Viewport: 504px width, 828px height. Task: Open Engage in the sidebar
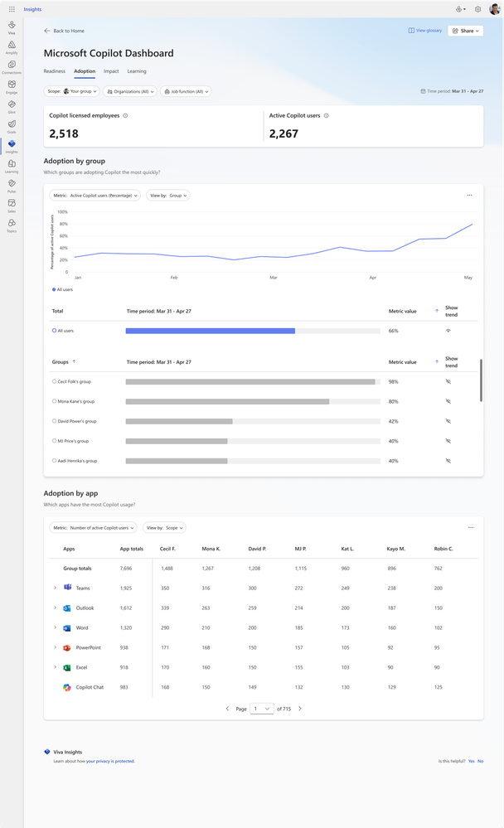click(12, 87)
